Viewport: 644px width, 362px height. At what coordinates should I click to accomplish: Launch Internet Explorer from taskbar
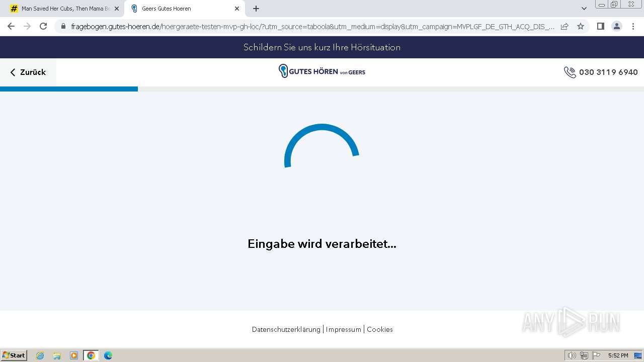40,355
